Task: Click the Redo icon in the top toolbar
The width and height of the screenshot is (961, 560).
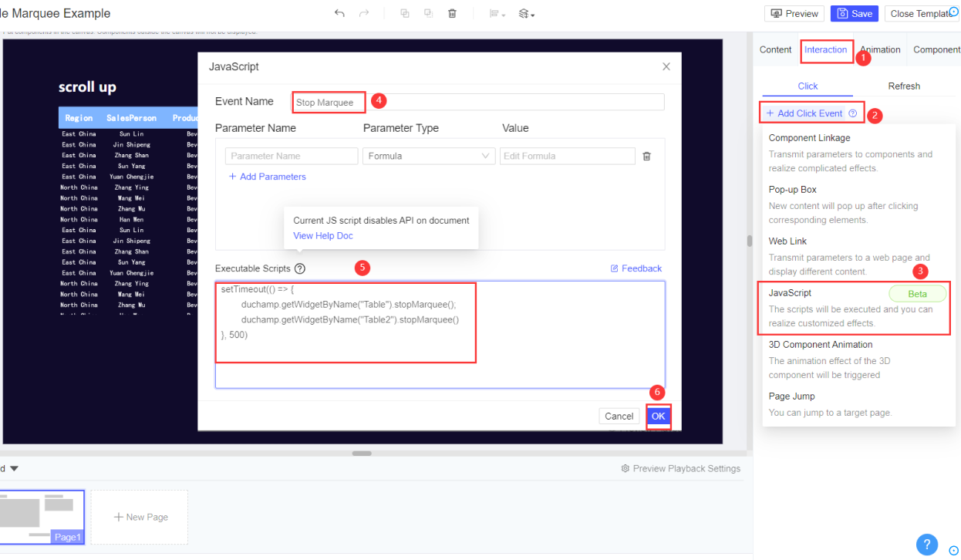Action: tap(362, 13)
